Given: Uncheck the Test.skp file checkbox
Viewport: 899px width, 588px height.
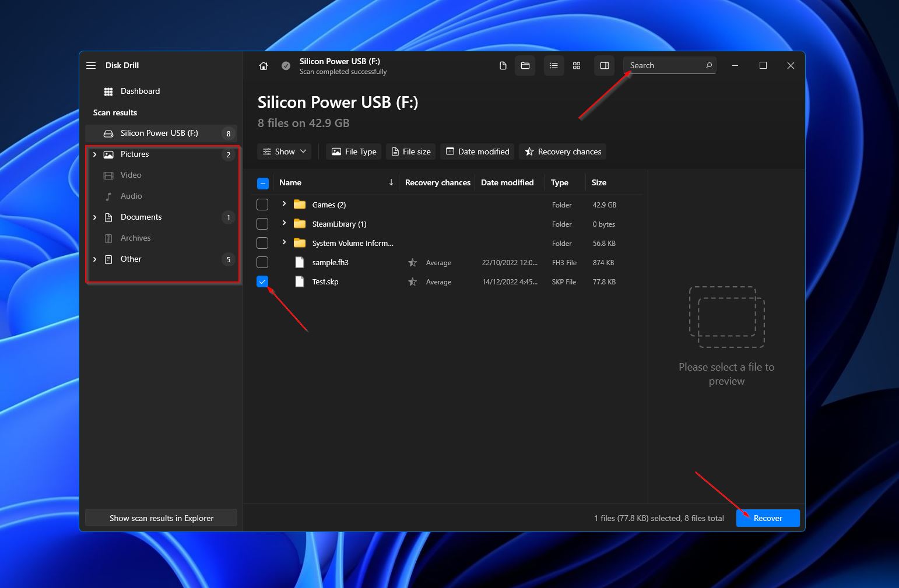Looking at the screenshot, I should pyautogui.click(x=262, y=282).
